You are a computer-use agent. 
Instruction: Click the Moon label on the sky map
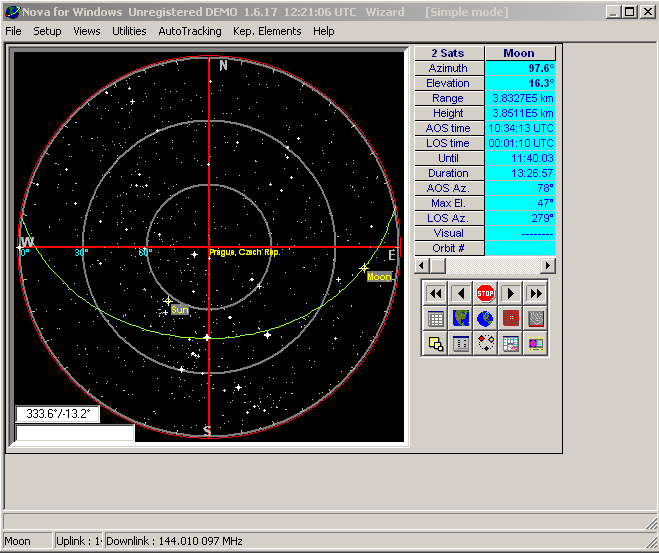coord(379,277)
